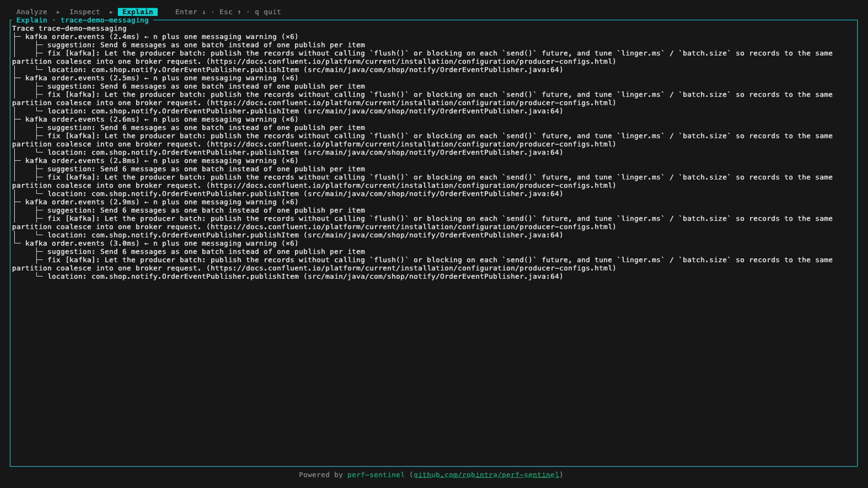Click the perf-sentinel name in footer
868x488 pixels.
tap(376, 475)
